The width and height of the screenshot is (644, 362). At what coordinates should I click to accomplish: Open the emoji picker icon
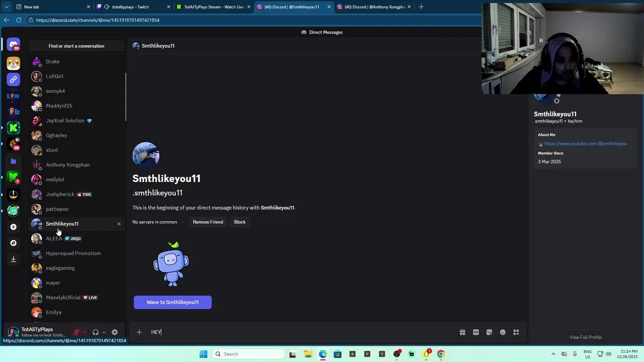[x=503, y=332]
